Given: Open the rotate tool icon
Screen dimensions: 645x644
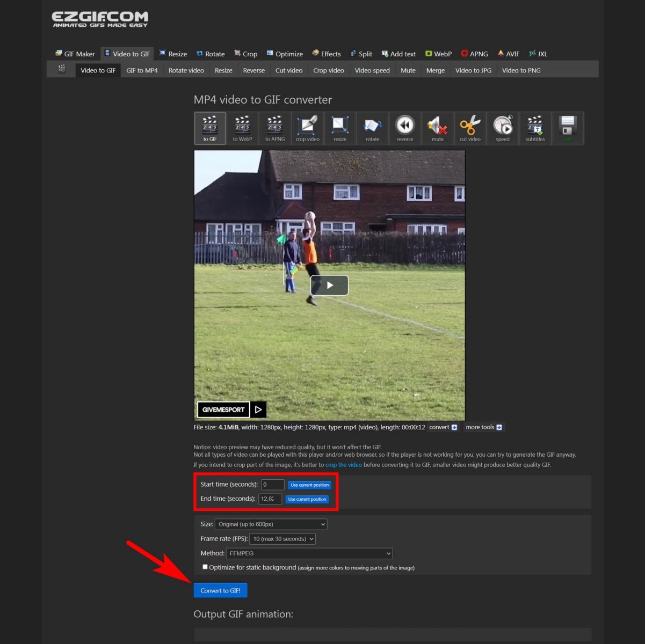Looking at the screenshot, I should 373,128.
